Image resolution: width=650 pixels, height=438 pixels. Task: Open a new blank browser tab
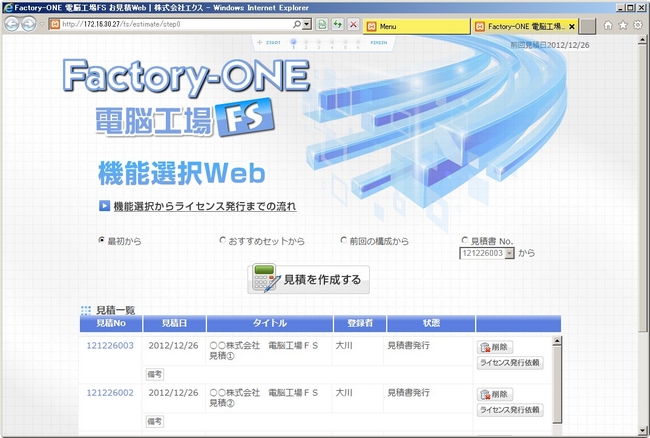[x=587, y=26]
